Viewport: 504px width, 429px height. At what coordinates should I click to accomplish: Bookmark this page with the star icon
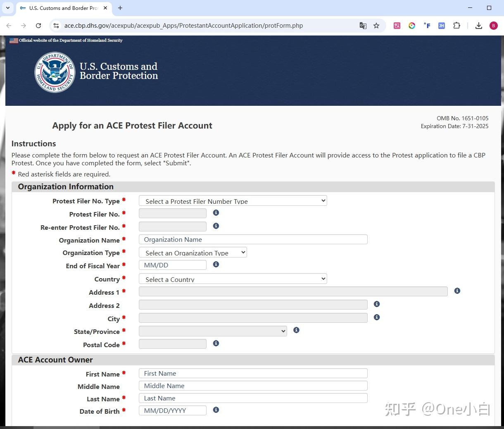point(376,26)
